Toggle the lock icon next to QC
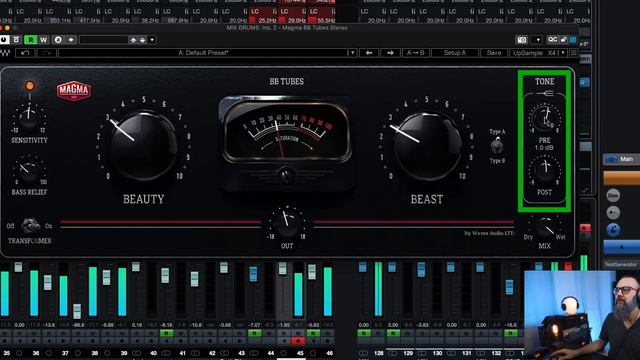Viewport: 640px width, 360px height. click(x=564, y=40)
